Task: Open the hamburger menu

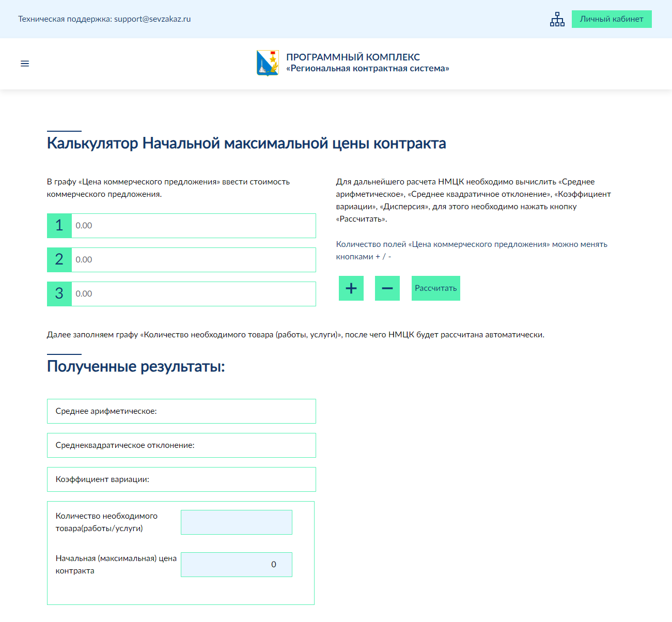Action: pos(25,64)
